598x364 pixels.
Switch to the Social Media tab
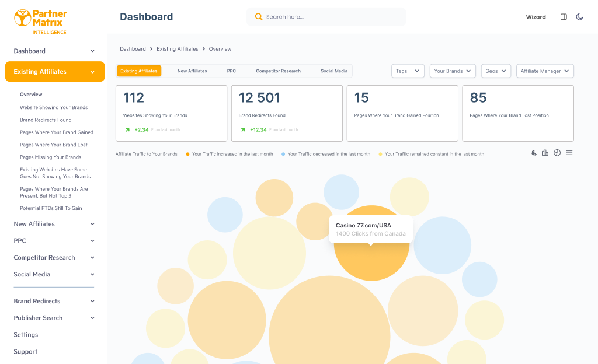coord(333,71)
